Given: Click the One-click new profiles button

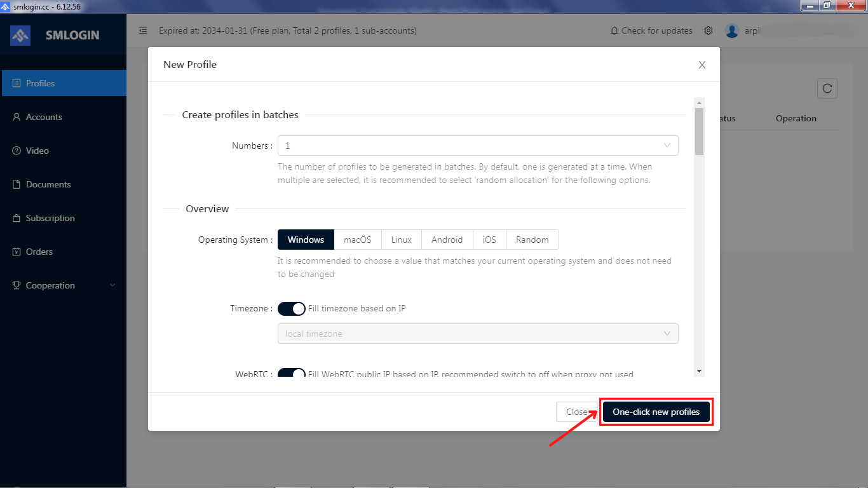Looking at the screenshot, I should (656, 412).
